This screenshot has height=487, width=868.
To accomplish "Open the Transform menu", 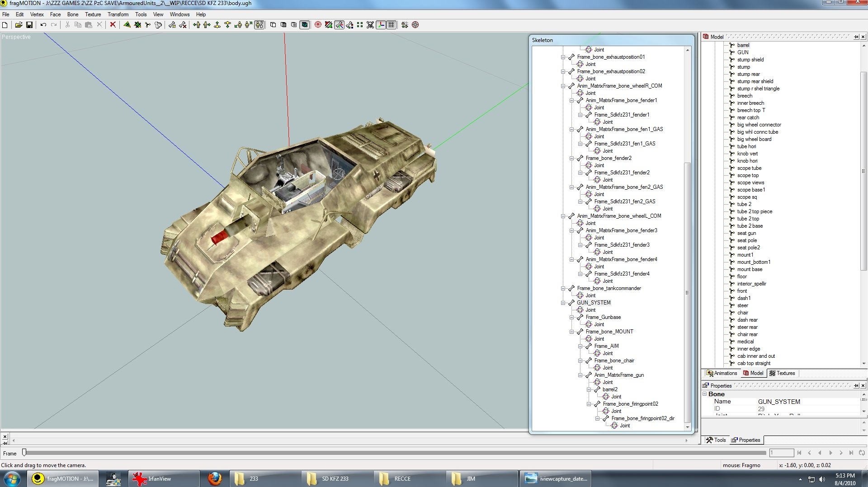I will (118, 14).
